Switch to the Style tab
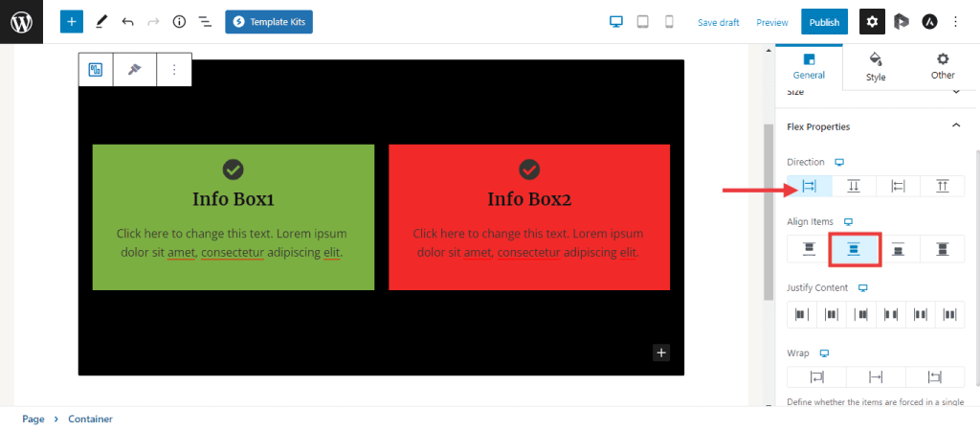The width and height of the screenshot is (980, 431). click(x=876, y=66)
